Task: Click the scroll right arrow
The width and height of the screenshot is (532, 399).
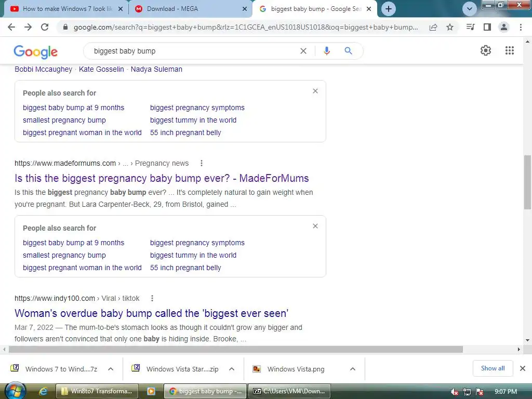Action: (519, 350)
